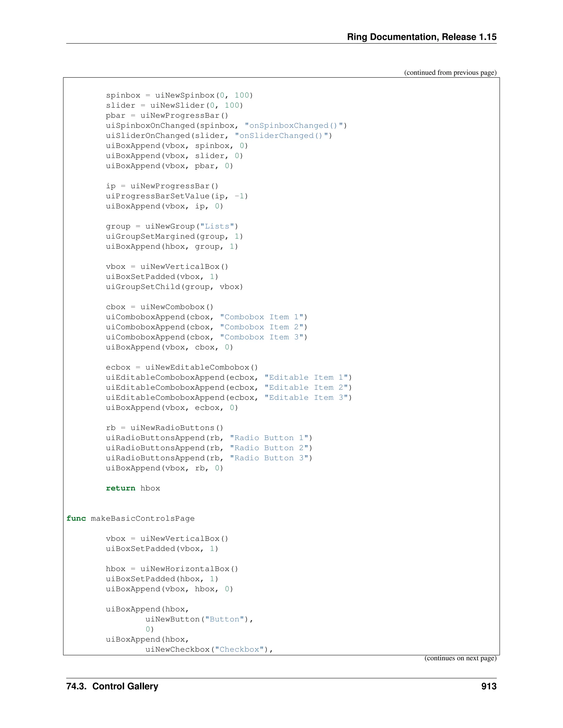
Task: Click the '74.3. Control Gallery' footer title
Action: (x=112, y=686)
